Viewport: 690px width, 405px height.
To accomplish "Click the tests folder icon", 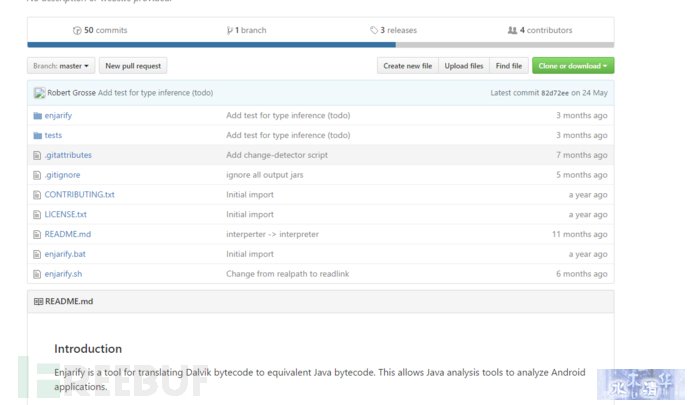I will (x=37, y=136).
